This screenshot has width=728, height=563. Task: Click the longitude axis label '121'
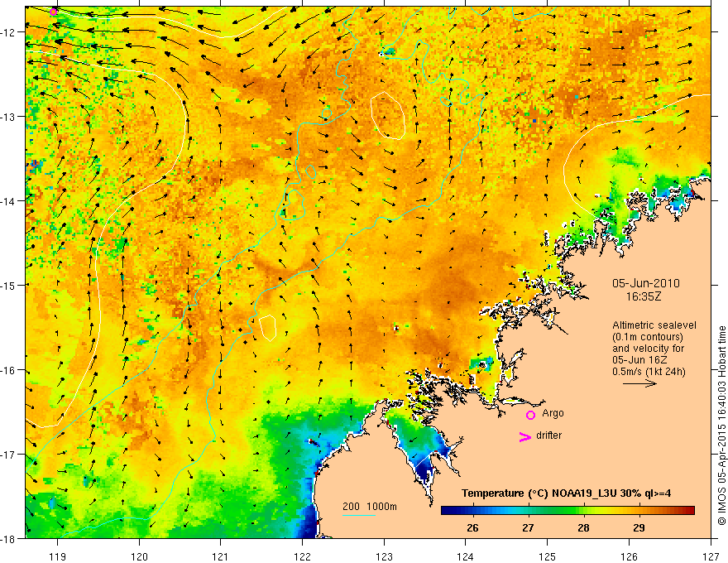pos(221,556)
